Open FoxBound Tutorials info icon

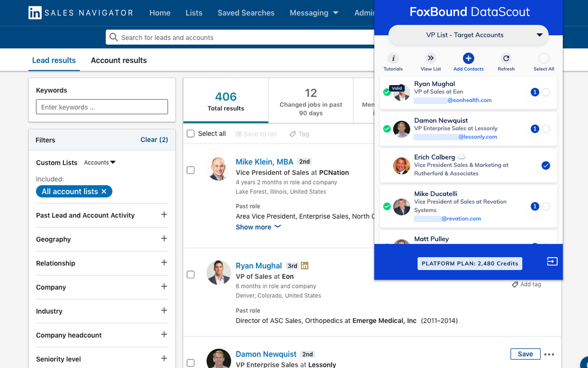click(x=393, y=58)
